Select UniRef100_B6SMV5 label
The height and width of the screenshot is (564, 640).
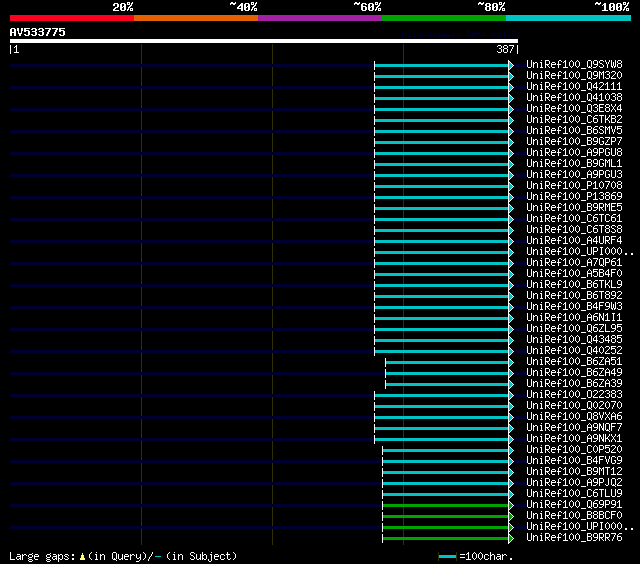(574, 131)
